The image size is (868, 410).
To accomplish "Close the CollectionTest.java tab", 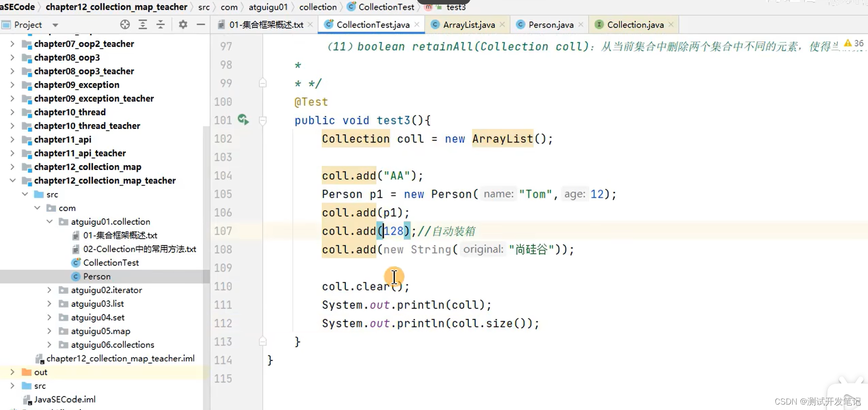I will coord(417,25).
